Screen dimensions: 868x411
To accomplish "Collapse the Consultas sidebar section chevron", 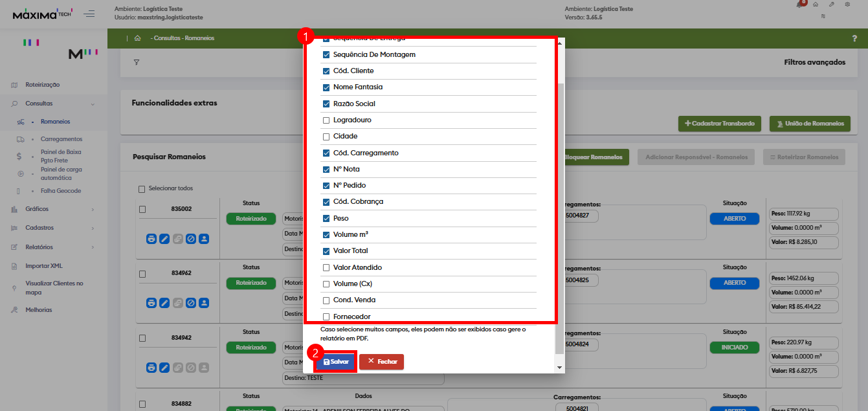I will click(x=93, y=104).
